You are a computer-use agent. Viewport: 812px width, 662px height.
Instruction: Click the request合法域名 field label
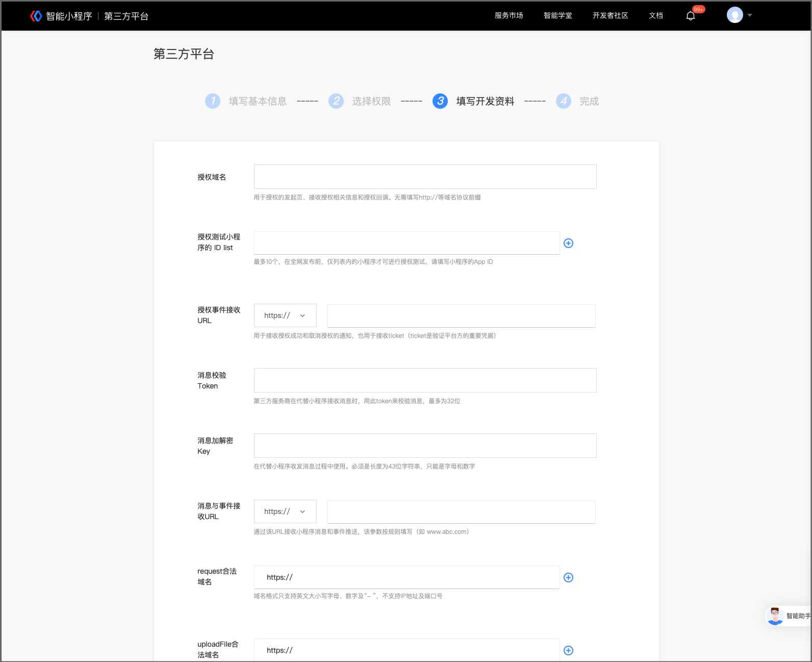[217, 576]
